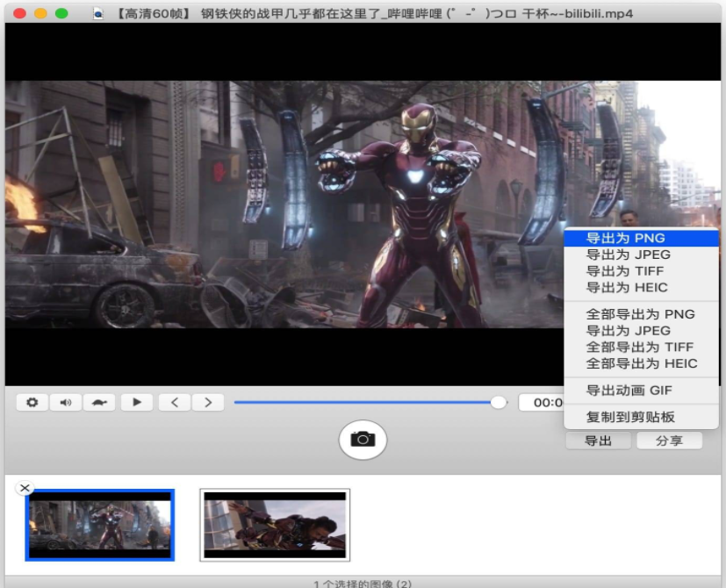Play the video
This screenshot has height=588, width=726.
(137, 403)
